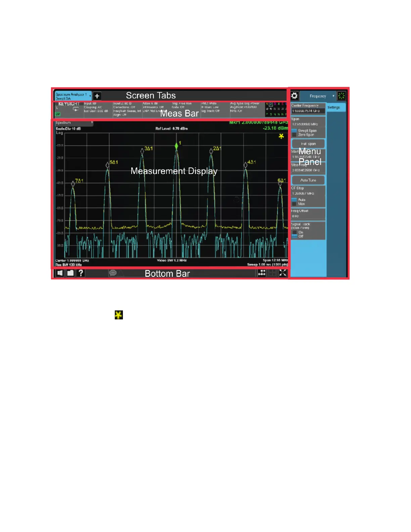Edit the Center Frequency field
Screen dimensions: 411x532
pos(308,111)
